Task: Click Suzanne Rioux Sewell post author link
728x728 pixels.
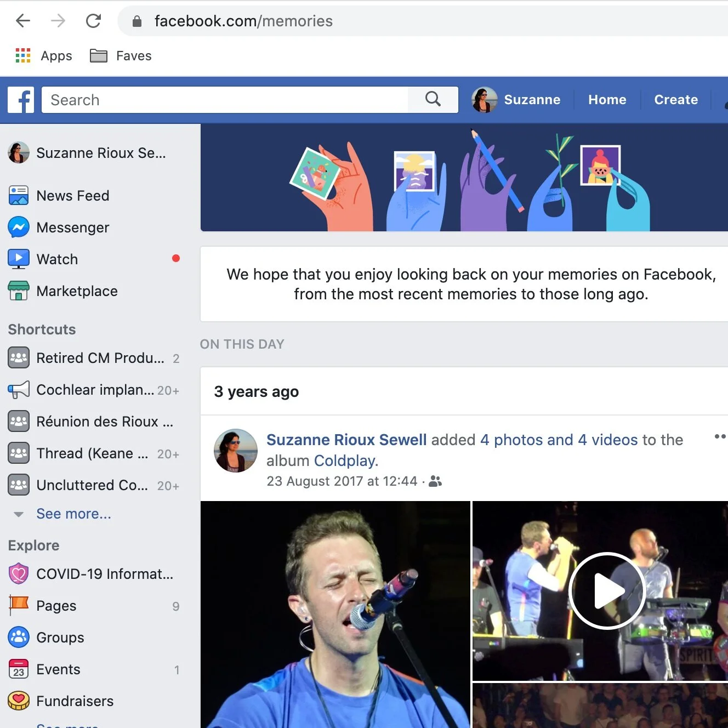Action: [x=346, y=440]
